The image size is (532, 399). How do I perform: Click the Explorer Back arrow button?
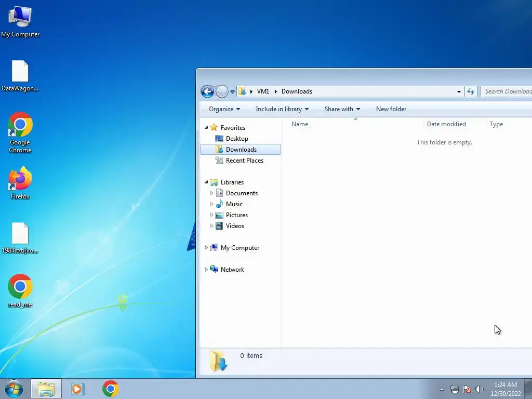(207, 91)
